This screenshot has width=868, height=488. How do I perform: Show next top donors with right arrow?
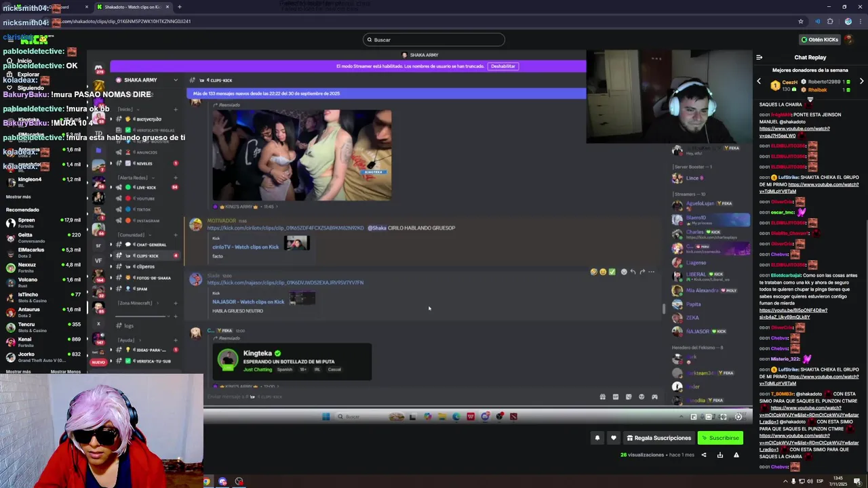(861, 81)
